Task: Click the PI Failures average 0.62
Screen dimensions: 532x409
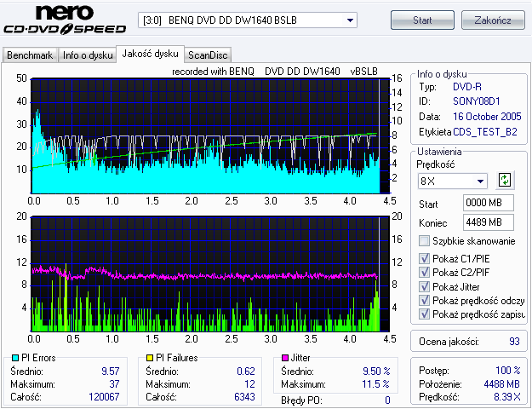Action: (246, 371)
